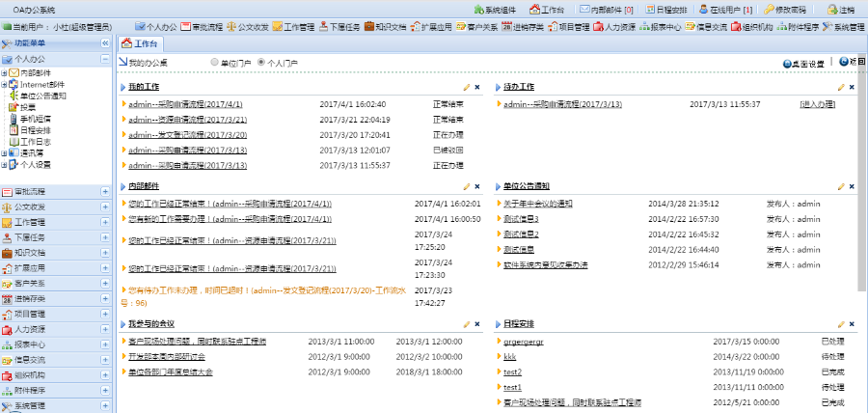Open the kkk schedule entry
Screen dimensions: 868x413
[510, 356]
